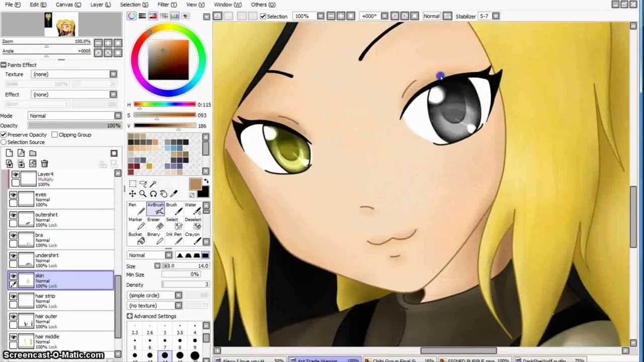Activate the zoom magnifier tool
Viewport: 644px width, 362px height.
(x=143, y=194)
